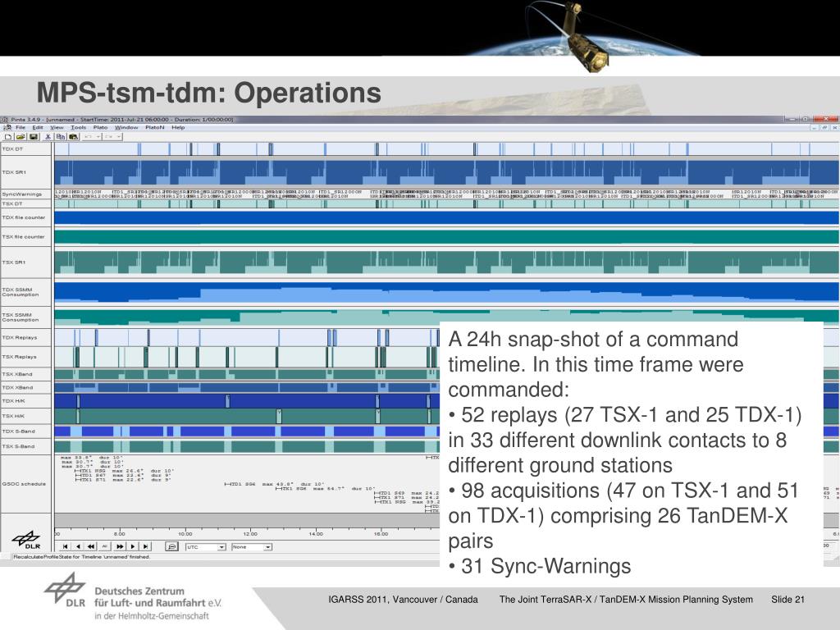
Task: Click the fast forward double-arrow button
Action: point(119,546)
